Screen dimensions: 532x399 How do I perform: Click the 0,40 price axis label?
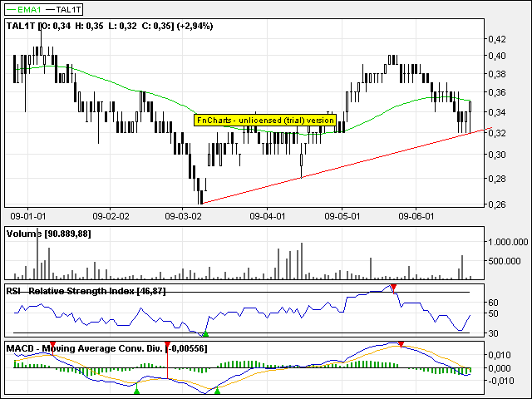pyautogui.click(x=497, y=56)
